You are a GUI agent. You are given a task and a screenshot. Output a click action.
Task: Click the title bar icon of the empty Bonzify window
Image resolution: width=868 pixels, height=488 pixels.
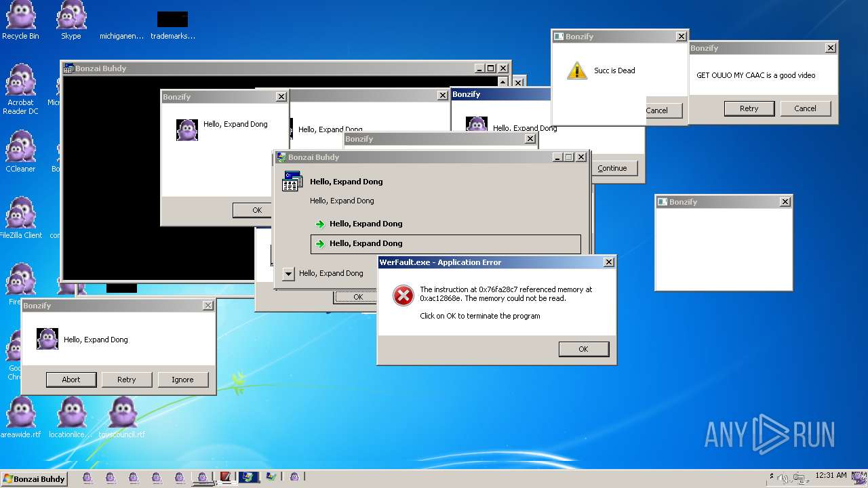(x=663, y=201)
